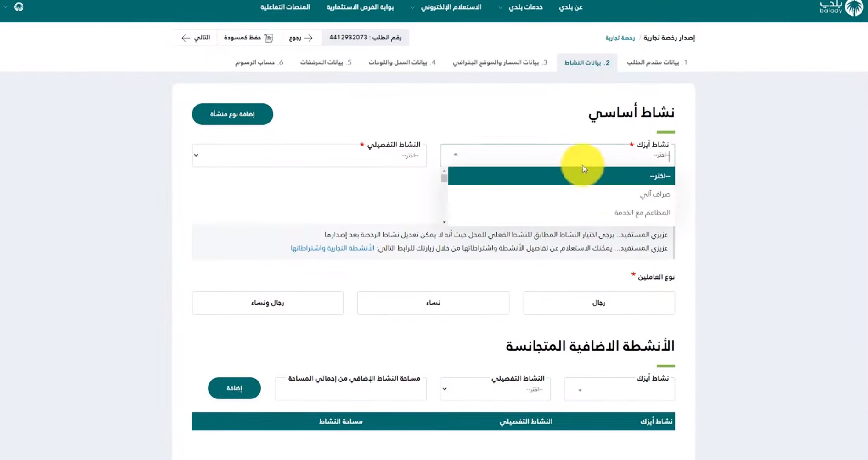Viewport: 868px width, 460px height.
Task: Choose رجال ونساء worker option
Action: (x=267, y=303)
